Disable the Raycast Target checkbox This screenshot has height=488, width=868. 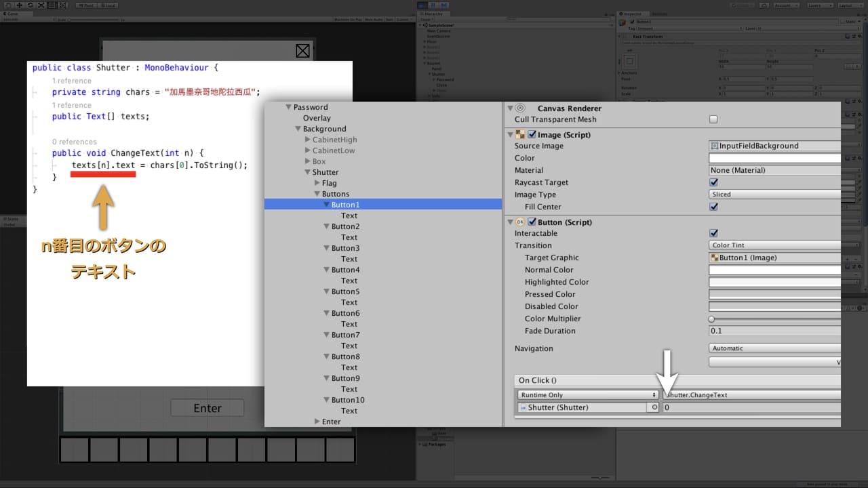click(713, 182)
